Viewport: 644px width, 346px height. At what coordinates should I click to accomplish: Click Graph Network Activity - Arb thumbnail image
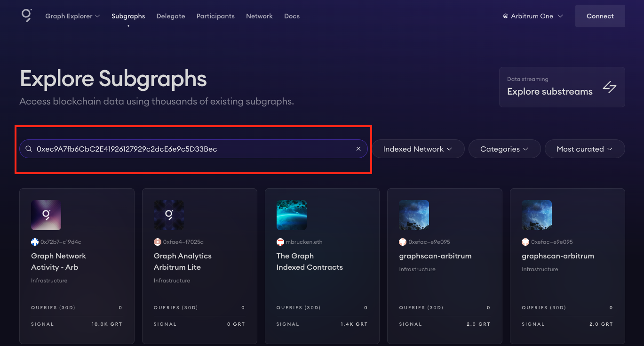(x=46, y=215)
